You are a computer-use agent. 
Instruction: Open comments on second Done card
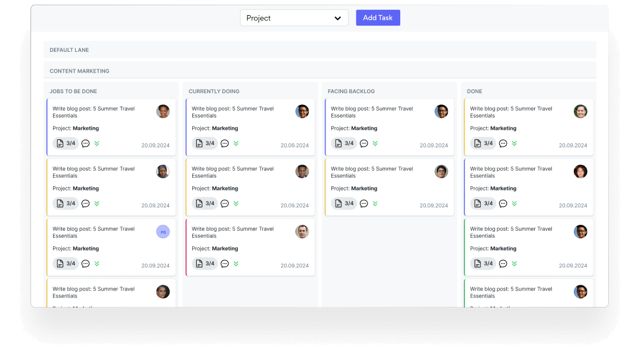coord(503,203)
